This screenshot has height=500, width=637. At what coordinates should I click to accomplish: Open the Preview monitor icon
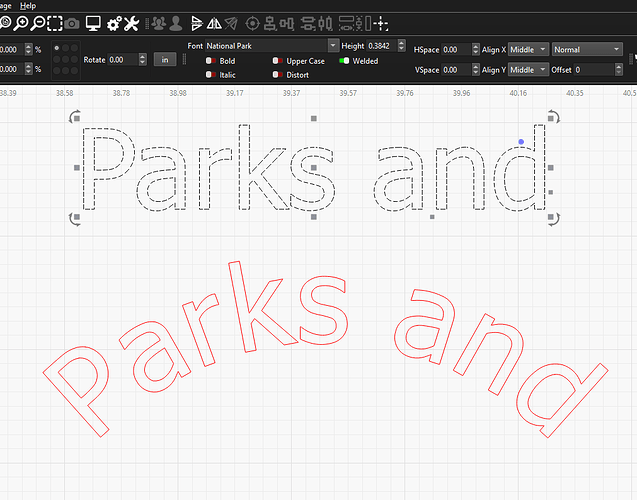coord(93,22)
